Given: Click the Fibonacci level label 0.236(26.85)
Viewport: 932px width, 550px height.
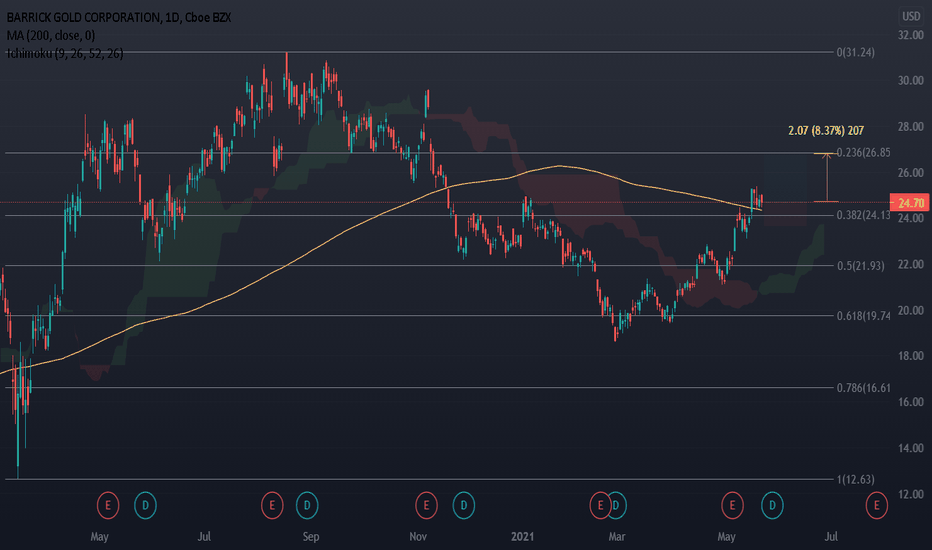Looking at the screenshot, I should (x=863, y=153).
